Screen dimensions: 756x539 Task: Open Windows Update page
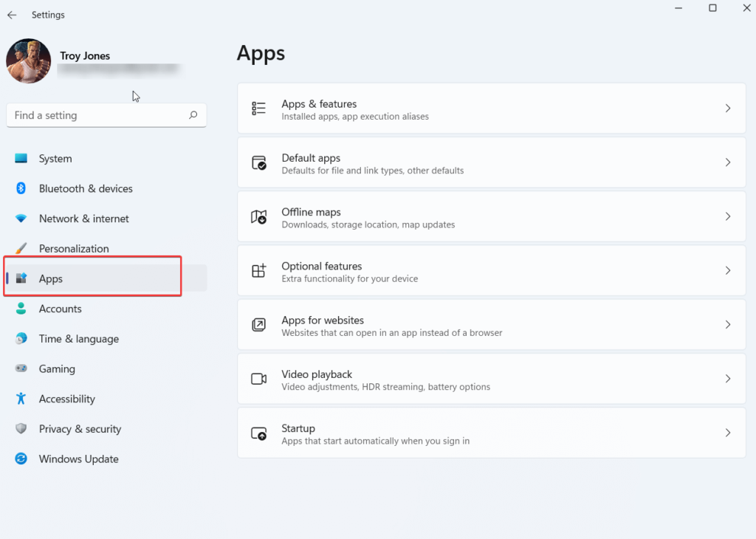coord(106,459)
